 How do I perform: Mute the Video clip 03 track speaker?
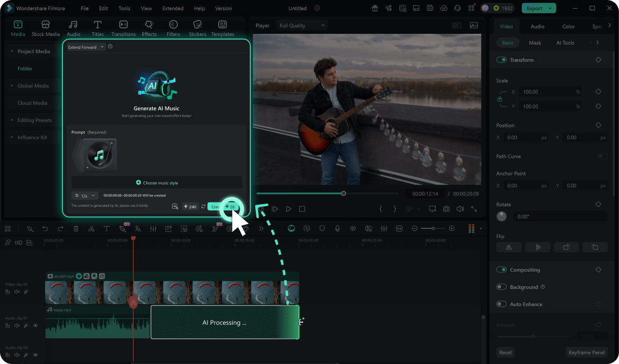tap(17, 292)
